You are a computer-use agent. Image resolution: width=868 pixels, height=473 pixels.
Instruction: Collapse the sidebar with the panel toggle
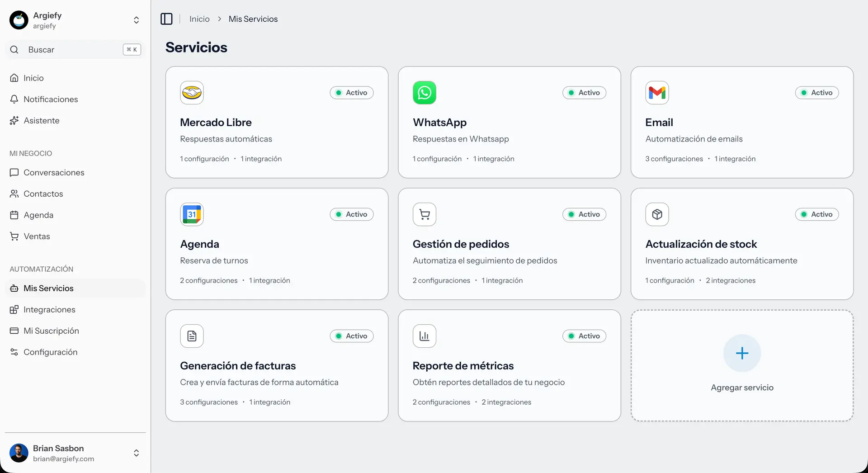(166, 19)
